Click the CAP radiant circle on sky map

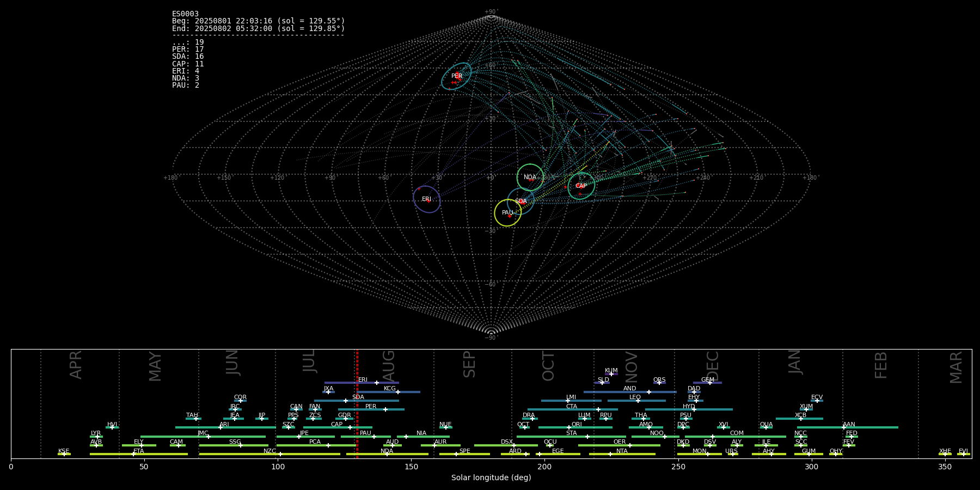tap(581, 186)
